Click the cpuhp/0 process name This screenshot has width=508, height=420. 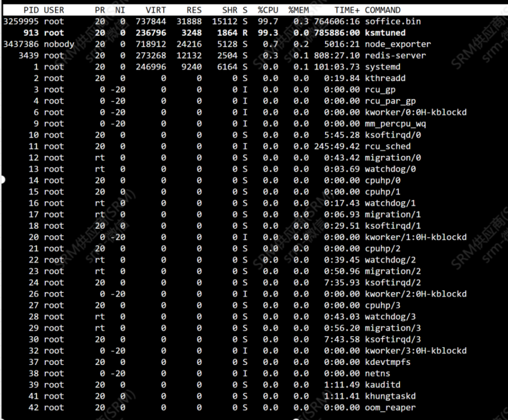(382, 180)
